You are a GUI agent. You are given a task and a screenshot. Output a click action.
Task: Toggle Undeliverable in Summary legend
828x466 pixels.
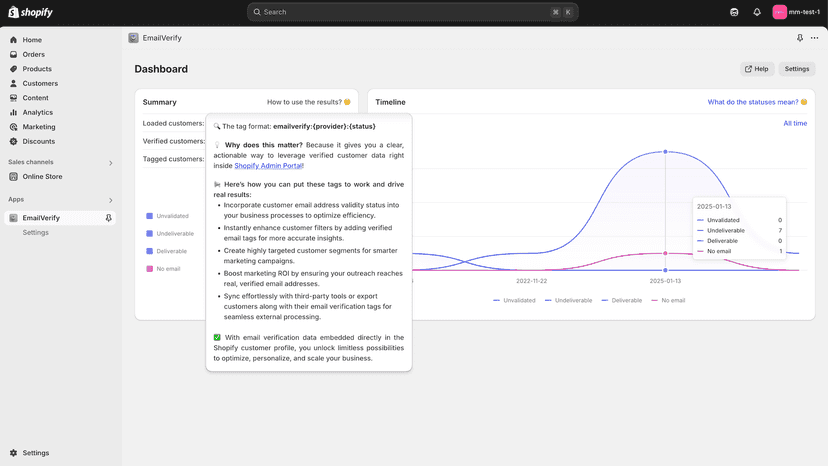coord(170,234)
